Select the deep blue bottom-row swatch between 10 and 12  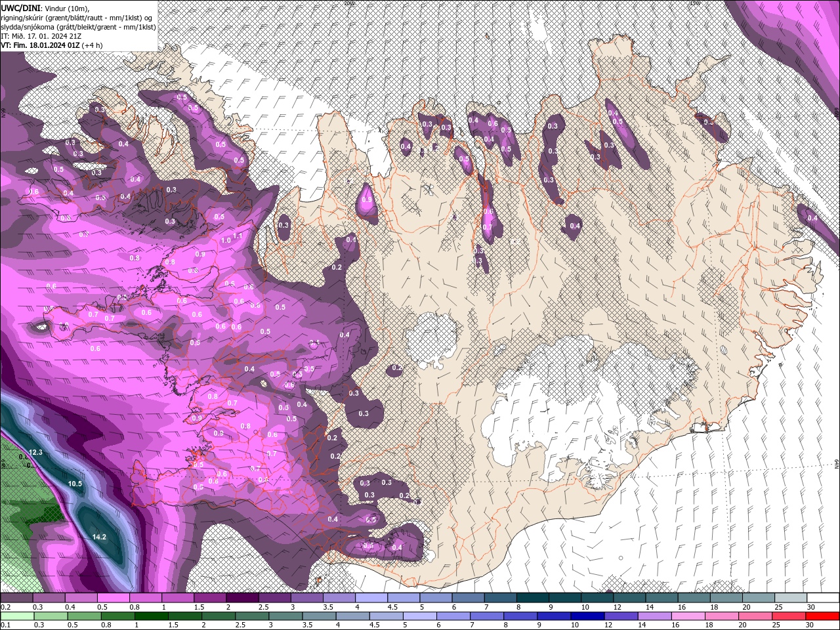pyautogui.click(x=588, y=616)
